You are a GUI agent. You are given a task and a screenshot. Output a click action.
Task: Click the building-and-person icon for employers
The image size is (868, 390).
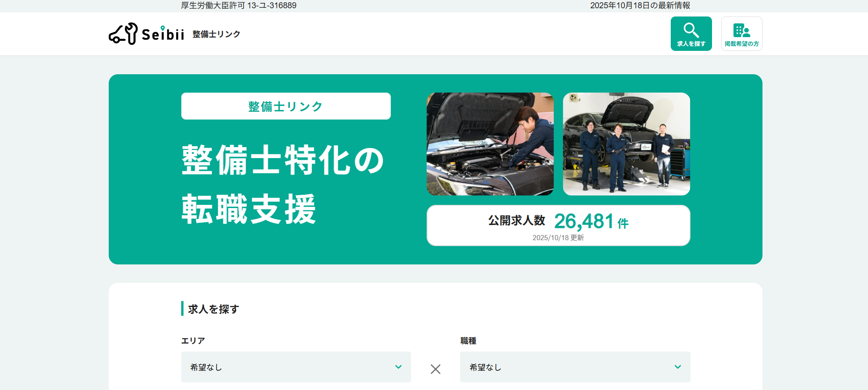point(741,30)
